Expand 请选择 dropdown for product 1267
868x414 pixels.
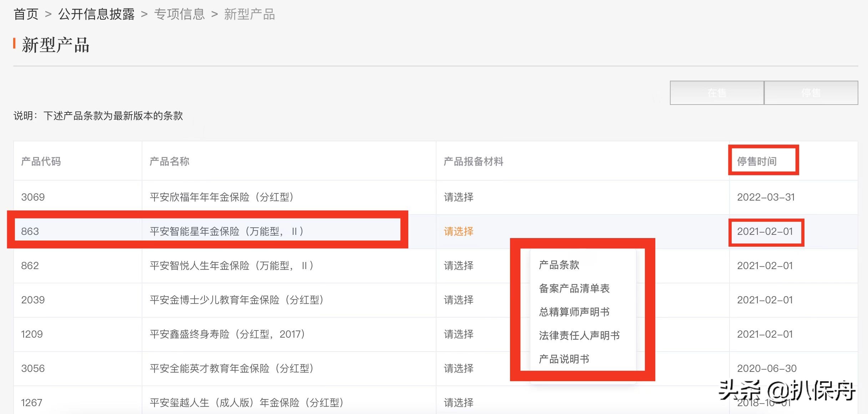[x=459, y=403]
